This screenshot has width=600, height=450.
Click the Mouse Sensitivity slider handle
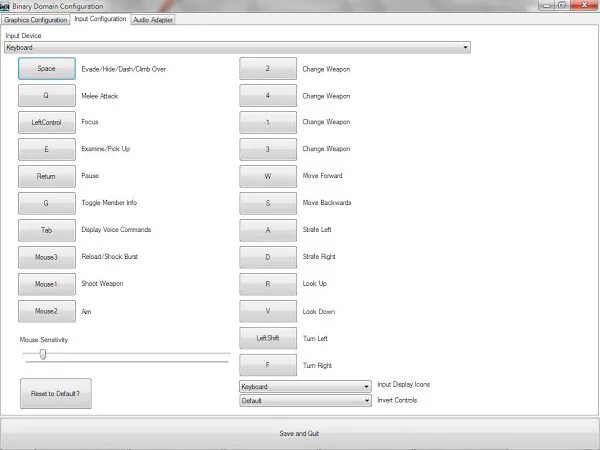coord(43,354)
